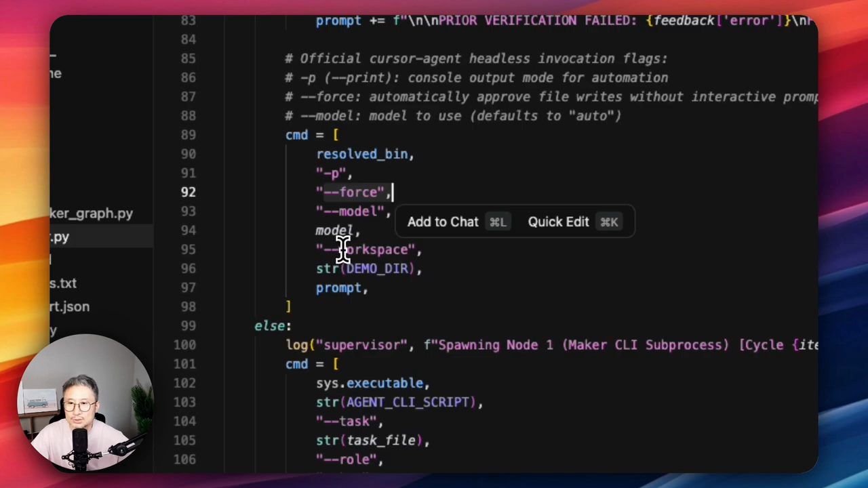Click the "--force: automatically approve" comment line
Image resolution: width=868 pixels, height=488 pixels.
point(551,97)
